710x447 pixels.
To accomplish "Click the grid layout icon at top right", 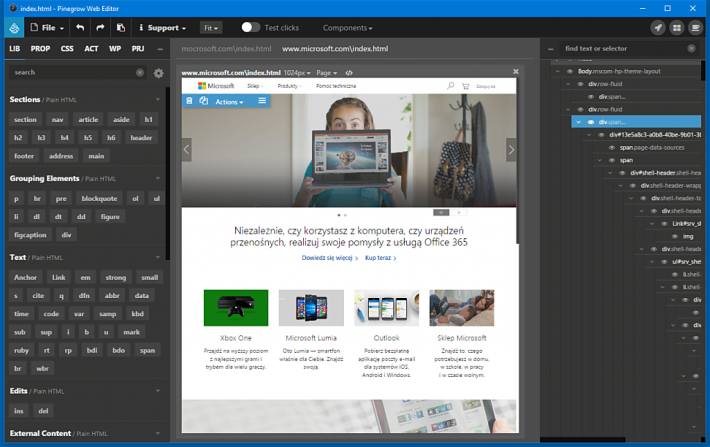I will click(676, 28).
